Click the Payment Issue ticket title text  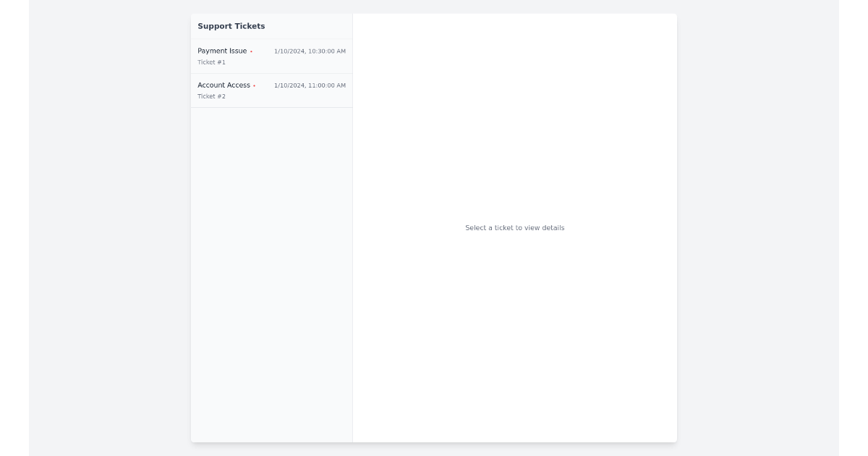point(222,51)
